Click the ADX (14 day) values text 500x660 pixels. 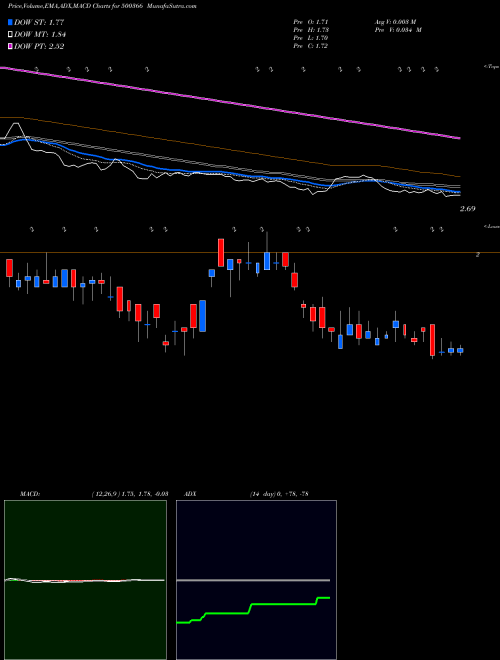point(279,493)
